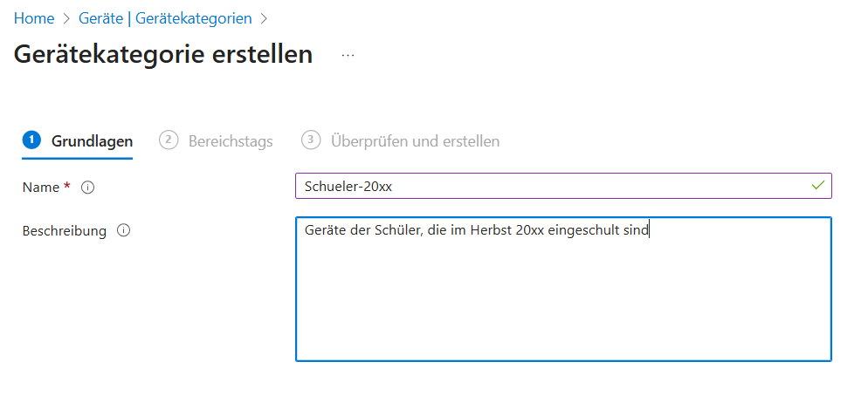Focus the Name field containing Schueler-20xx
This screenshot has width=868, height=396.
(x=550, y=186)
